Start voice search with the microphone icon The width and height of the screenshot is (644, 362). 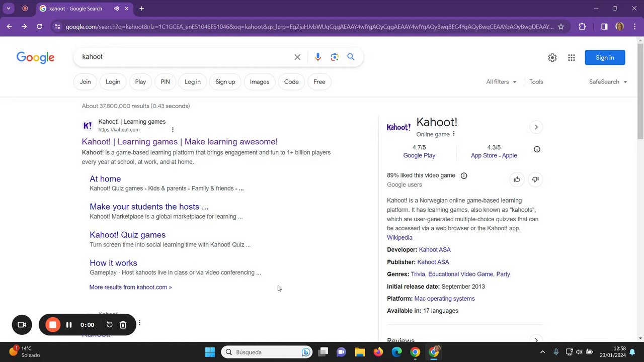(x=317, y=57)
